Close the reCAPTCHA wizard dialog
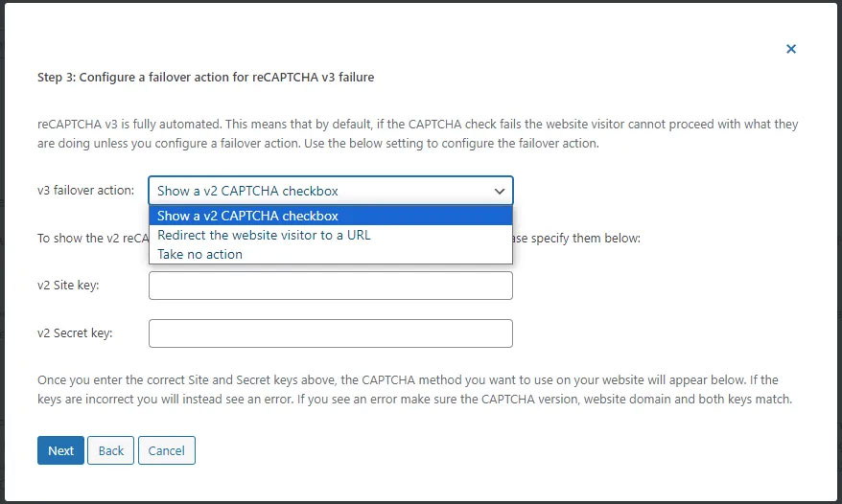Screen dimensions: 842x504 [791, 49]
